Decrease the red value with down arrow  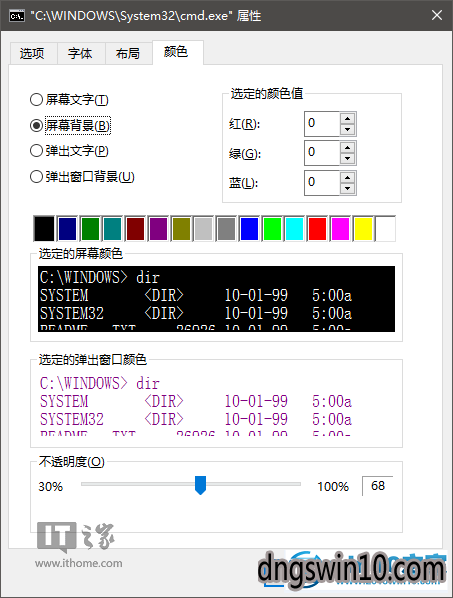[x=347, y=129]
